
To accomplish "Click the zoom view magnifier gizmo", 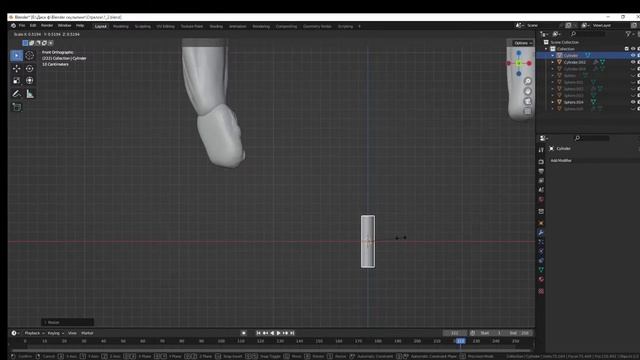I will [527, 81].
